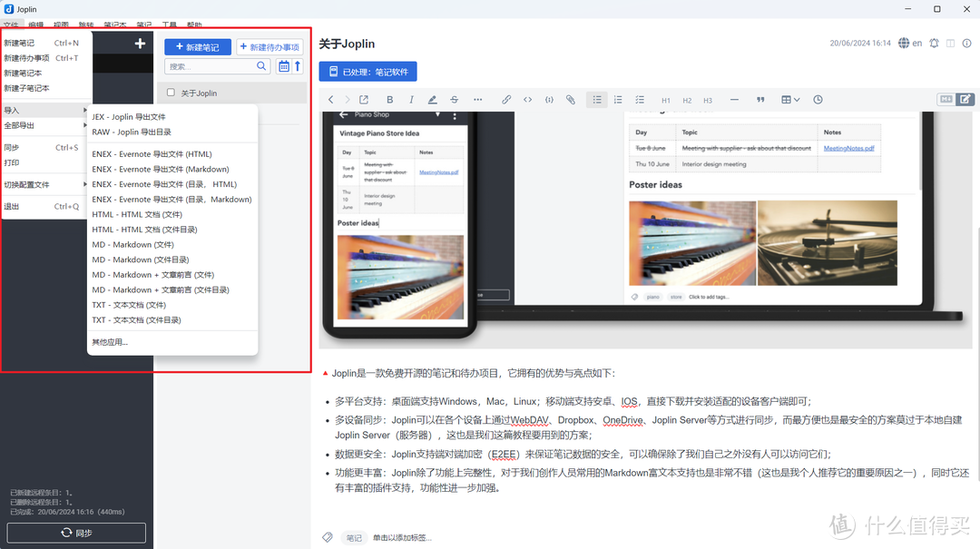980x549 pixels.
Task: Toggle the checkbox list formatting button
Action: coord(640,100)
